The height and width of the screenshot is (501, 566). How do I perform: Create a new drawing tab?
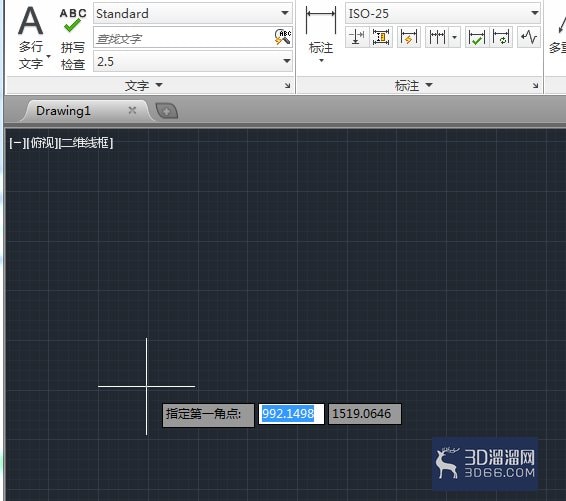click(x=166, y=111)
